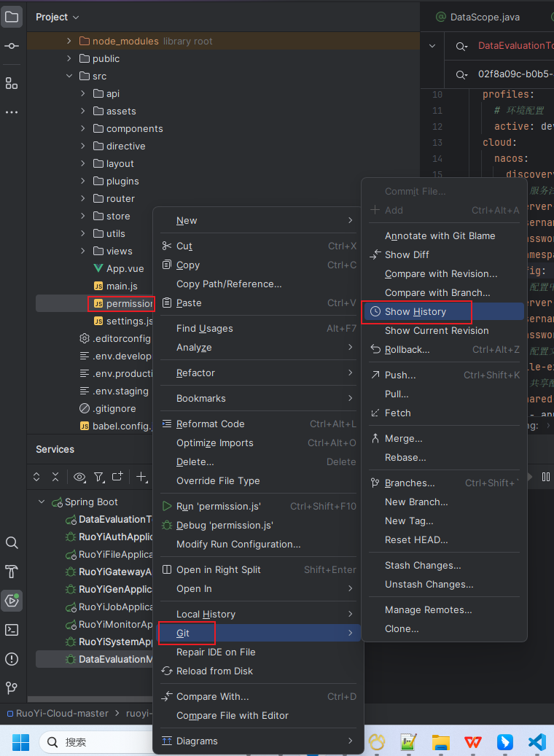Choose Annotate with Git Blame

coord(444,235)
